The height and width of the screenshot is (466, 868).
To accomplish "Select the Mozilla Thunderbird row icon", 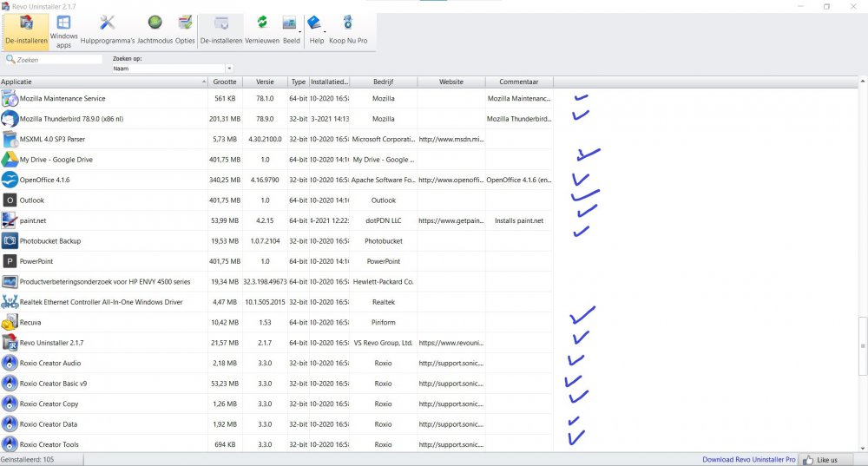I will 10,119.
